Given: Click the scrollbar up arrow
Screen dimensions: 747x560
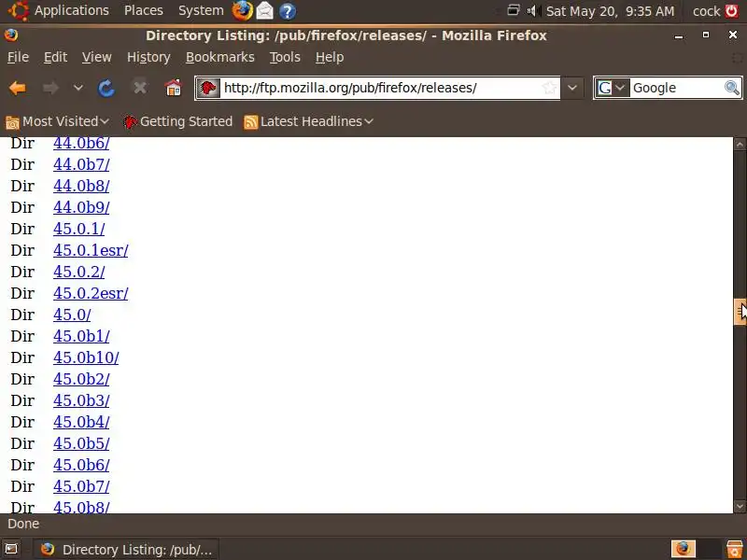Looking at the screenshot, I should (x=740, y=144).
